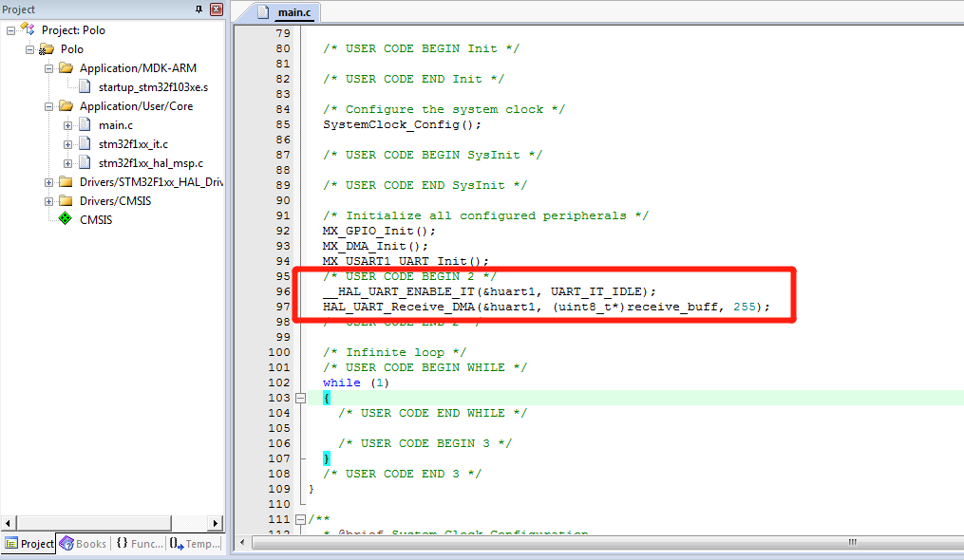Click the CMSIS green diamond icon
The image size is (964, 560).
point(64,219)
